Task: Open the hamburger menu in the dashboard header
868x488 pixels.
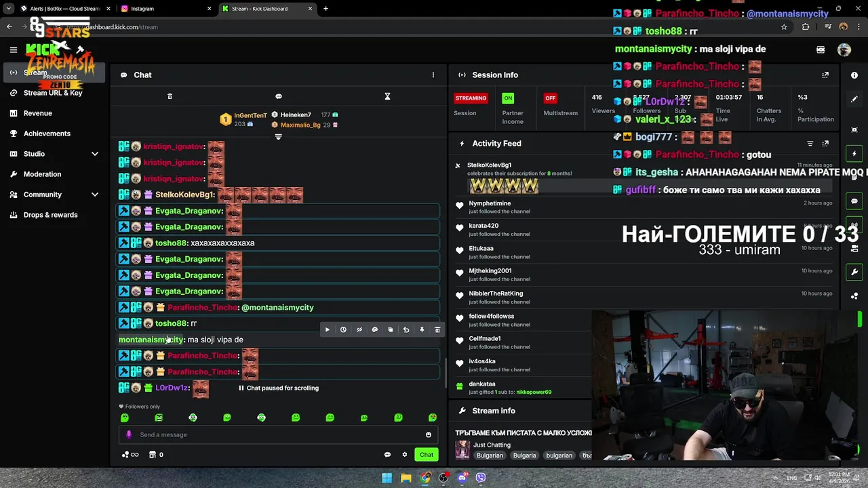Action: tap(13, 49)
